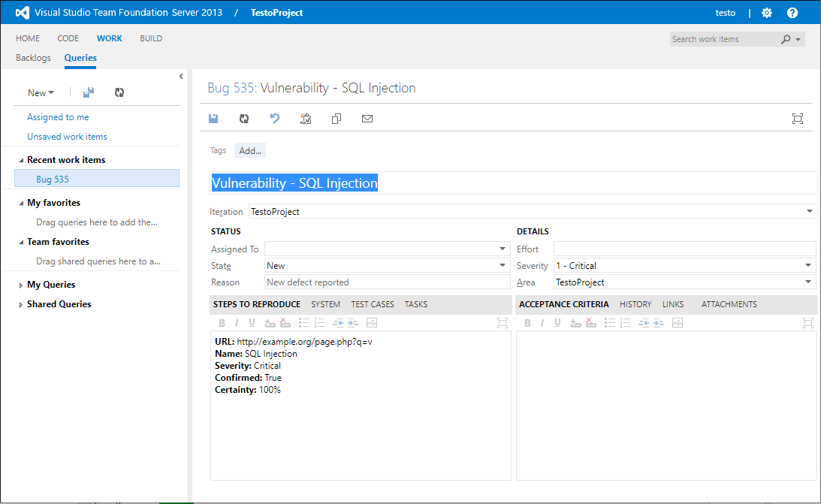This screenshot has height=504, width=821.
Task: Insert a hyperlink in Acceptance Criteria
Action: [x=576, y=322]
